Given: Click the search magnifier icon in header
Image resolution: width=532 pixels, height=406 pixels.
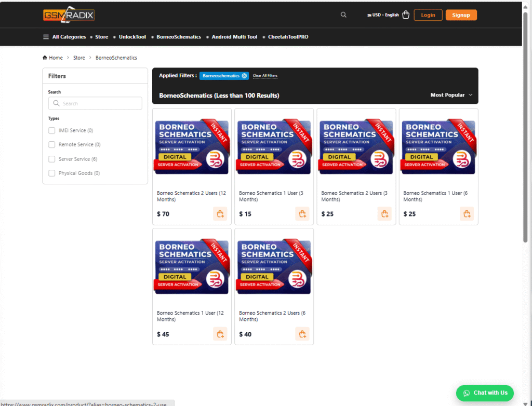Looking at the screenshot, I should point(343,15).
